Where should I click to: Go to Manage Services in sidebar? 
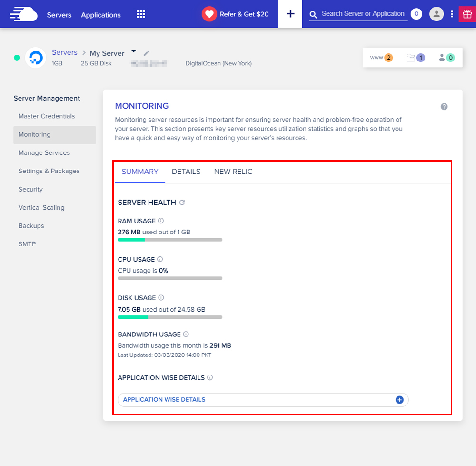point(44,153)
